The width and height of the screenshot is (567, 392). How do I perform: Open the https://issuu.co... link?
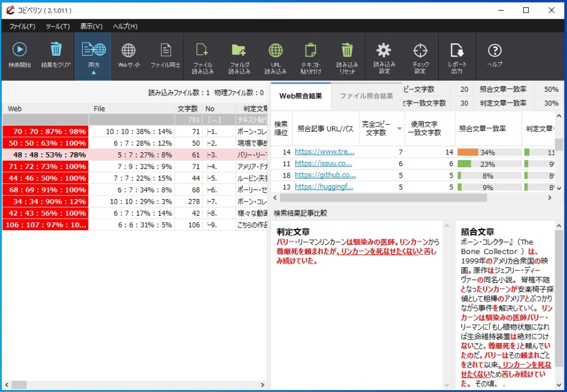click(x=323, y=164)
